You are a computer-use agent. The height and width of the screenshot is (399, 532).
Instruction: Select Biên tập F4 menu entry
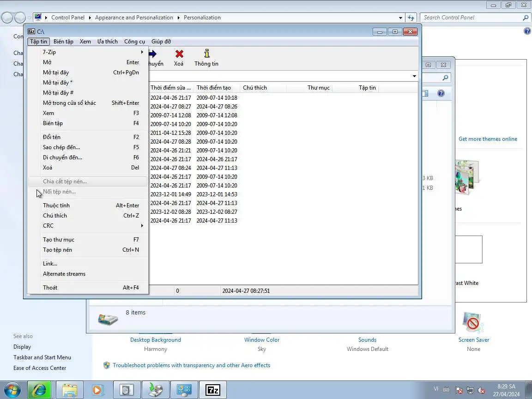coord(88,123)
